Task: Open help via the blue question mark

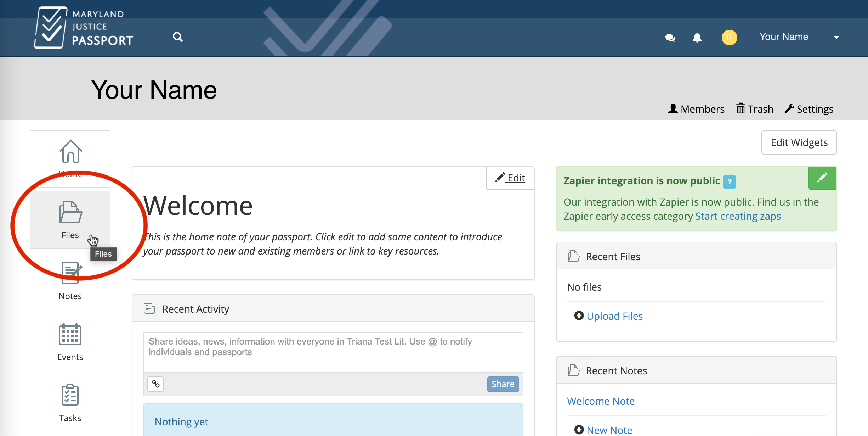Action: 729,181
